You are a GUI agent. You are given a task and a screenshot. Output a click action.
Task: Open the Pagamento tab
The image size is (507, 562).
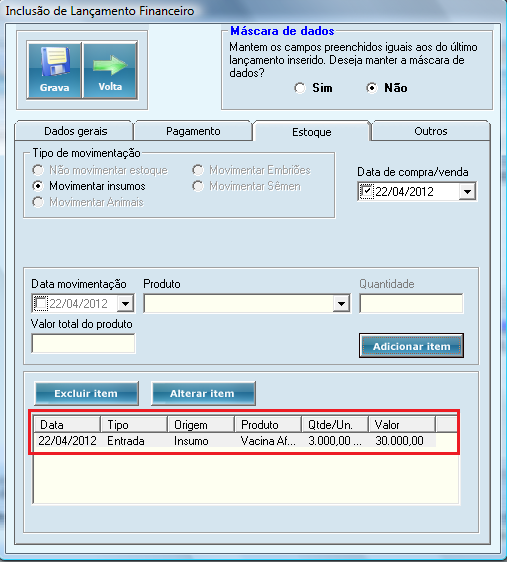pyautogui.click(x=193, y=131)
